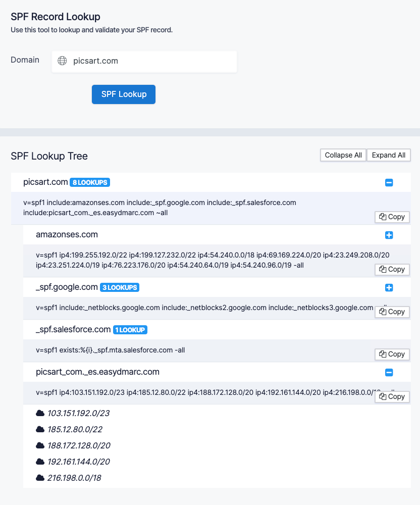Select the _spf.google.com tree row
Viewport: 420px width, 505px height.
pyautogui.click(x=217, y=287)
